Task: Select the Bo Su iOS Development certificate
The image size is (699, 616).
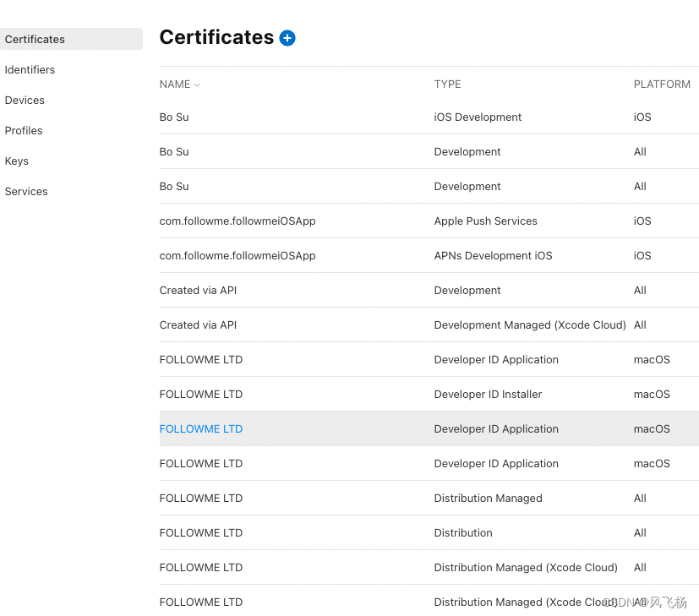Action: click(173, 117)
